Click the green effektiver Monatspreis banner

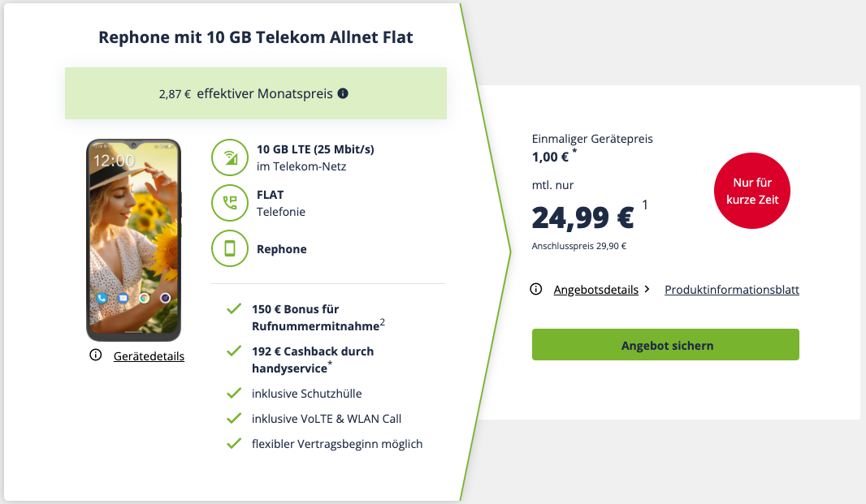click(256, 93)
